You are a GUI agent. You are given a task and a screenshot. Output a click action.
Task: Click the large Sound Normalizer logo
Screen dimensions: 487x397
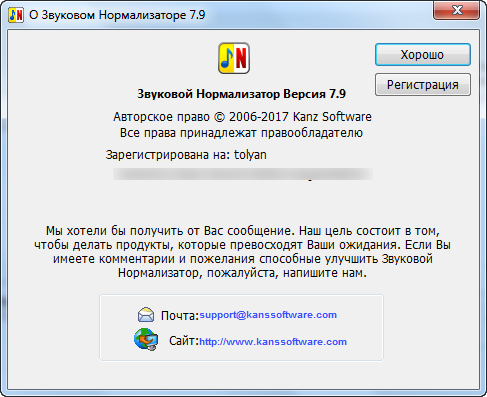point(234,58)
